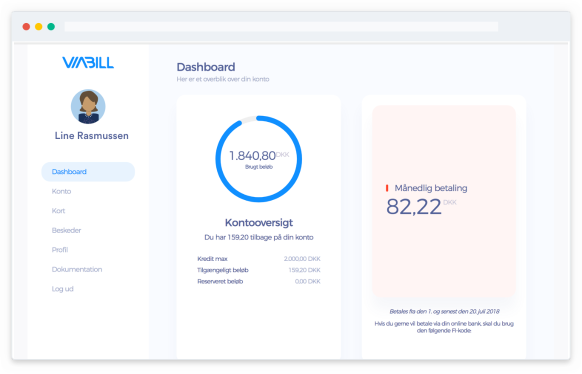Open Line Rasmussen's profile avatar
Image resolution: width=582 pixels, height=374 pixels.
pos(88,106)
